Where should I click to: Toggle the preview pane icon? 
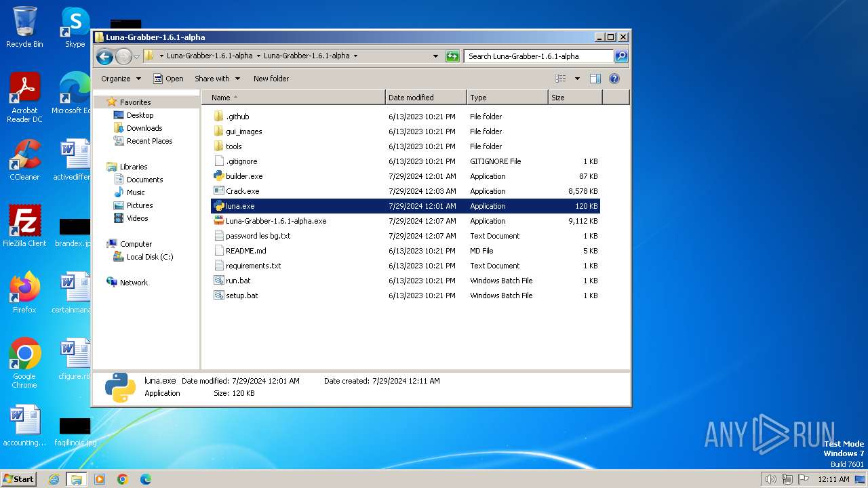coord(595,79)
